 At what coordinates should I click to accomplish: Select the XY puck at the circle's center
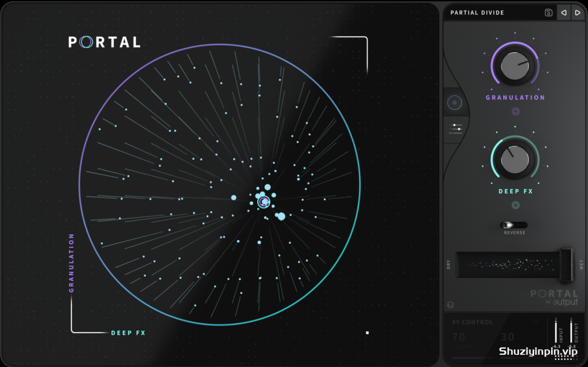264,202
